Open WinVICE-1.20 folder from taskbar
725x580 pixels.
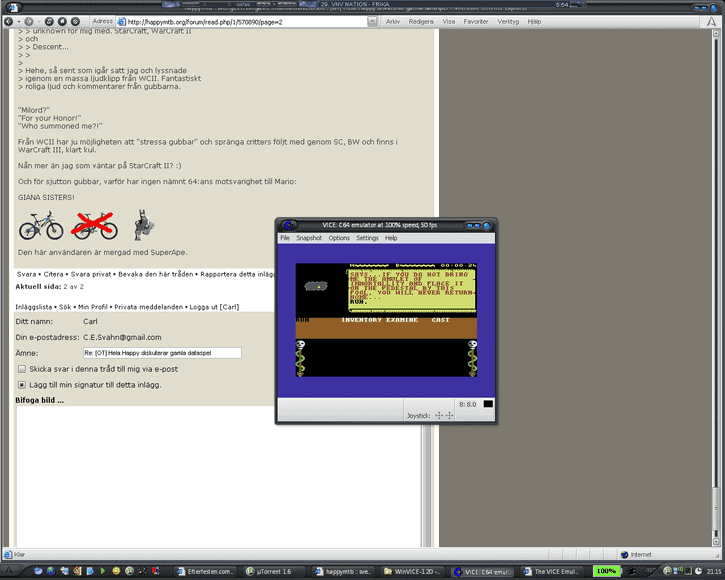tap(412, 572)
